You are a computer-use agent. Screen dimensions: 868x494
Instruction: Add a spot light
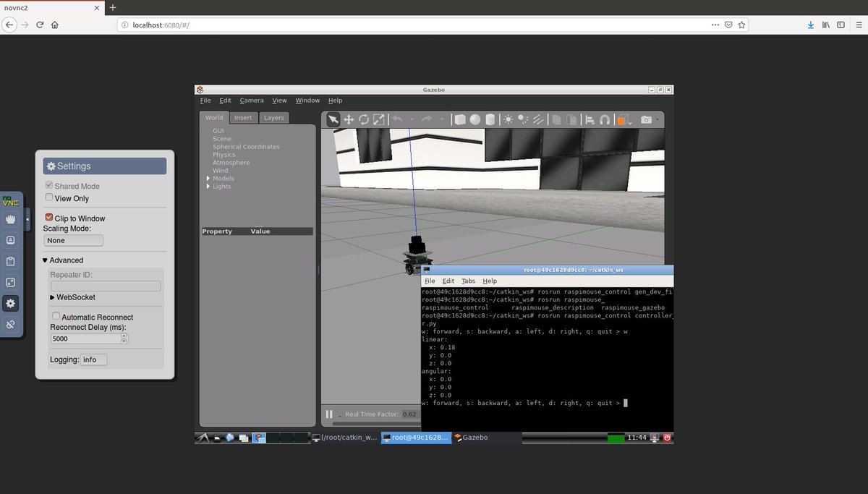point(523,120)
